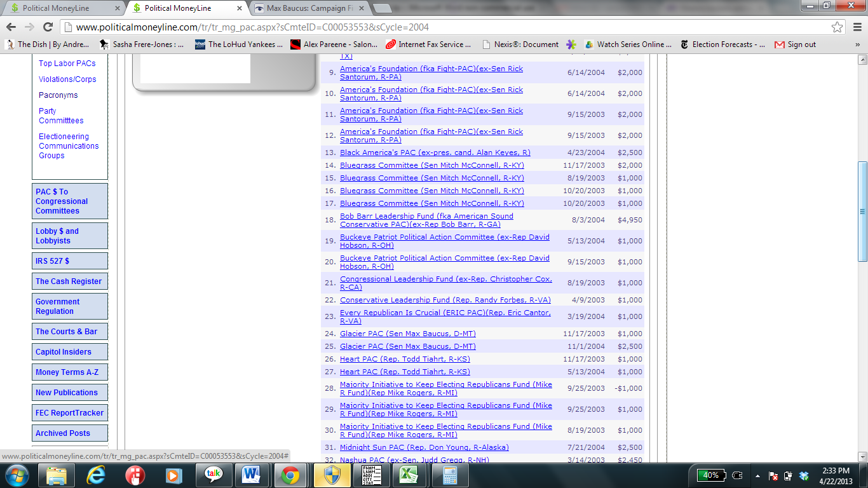Screen dimensions: 868x488
Task: Click the purple asterisk bookmark icon
Action: 571,44
